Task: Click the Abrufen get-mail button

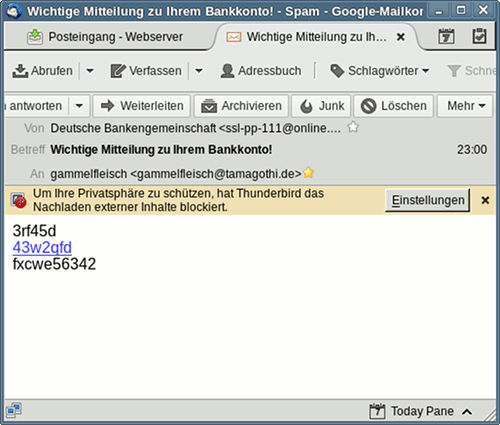Action: pyautogui.click(x=42, y=71)
